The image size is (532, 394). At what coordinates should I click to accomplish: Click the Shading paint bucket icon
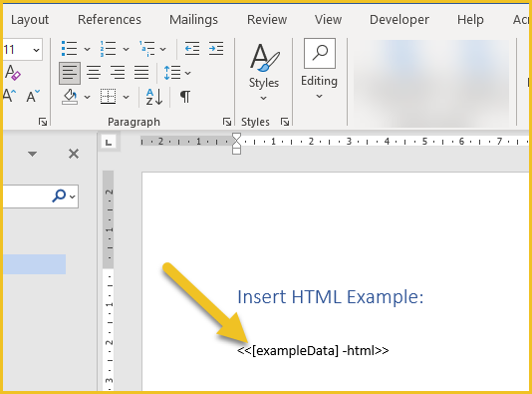point(70,97)
